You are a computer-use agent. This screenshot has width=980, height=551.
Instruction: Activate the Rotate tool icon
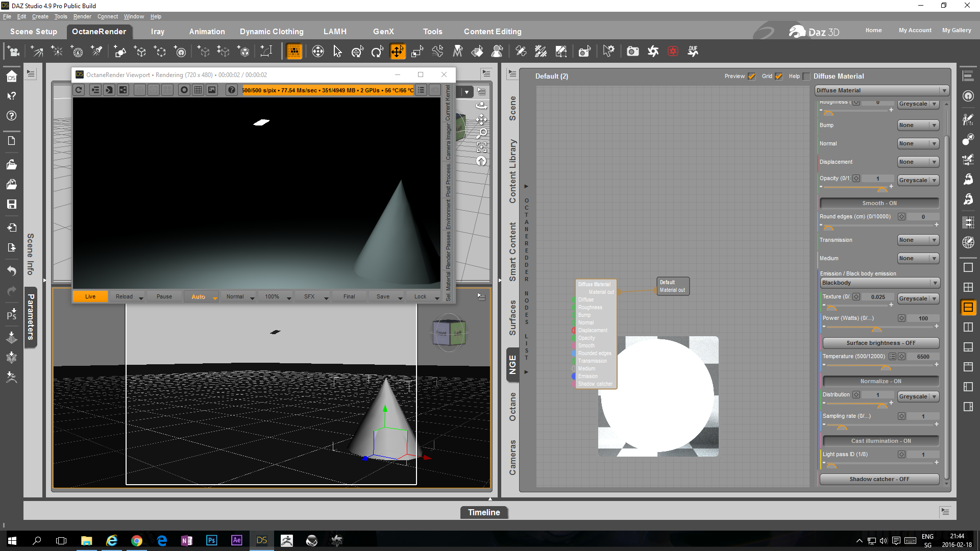point(377,52)
